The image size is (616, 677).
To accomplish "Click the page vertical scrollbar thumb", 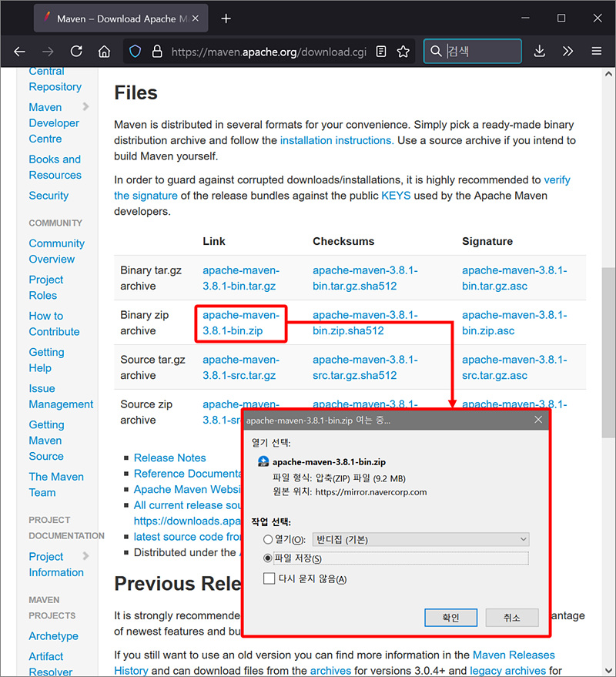I will pos(608,353).
